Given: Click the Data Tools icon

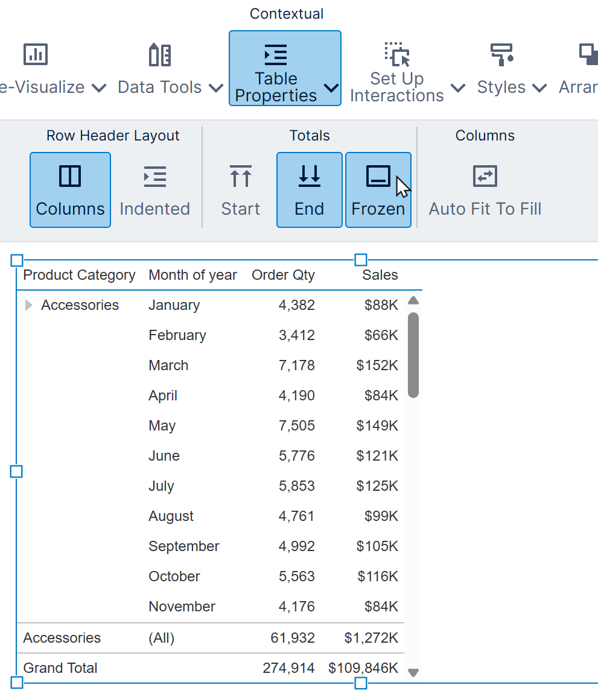Looking at the screenshot, I should tap(158, 54).
